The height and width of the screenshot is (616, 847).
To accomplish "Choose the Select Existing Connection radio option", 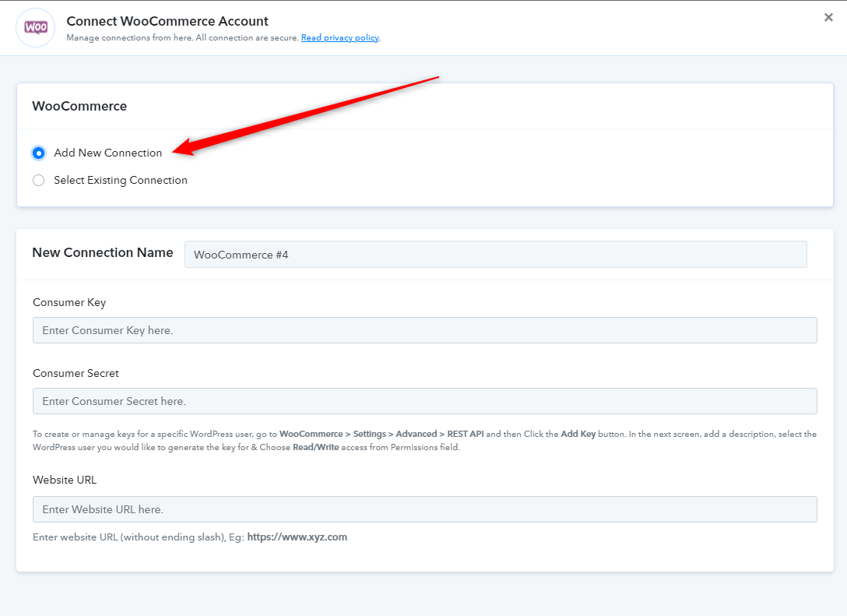I will [38, 181].
